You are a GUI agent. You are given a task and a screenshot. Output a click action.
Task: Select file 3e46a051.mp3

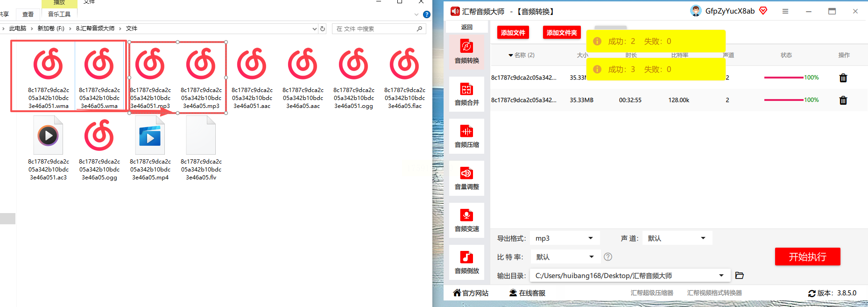(150, 78)
